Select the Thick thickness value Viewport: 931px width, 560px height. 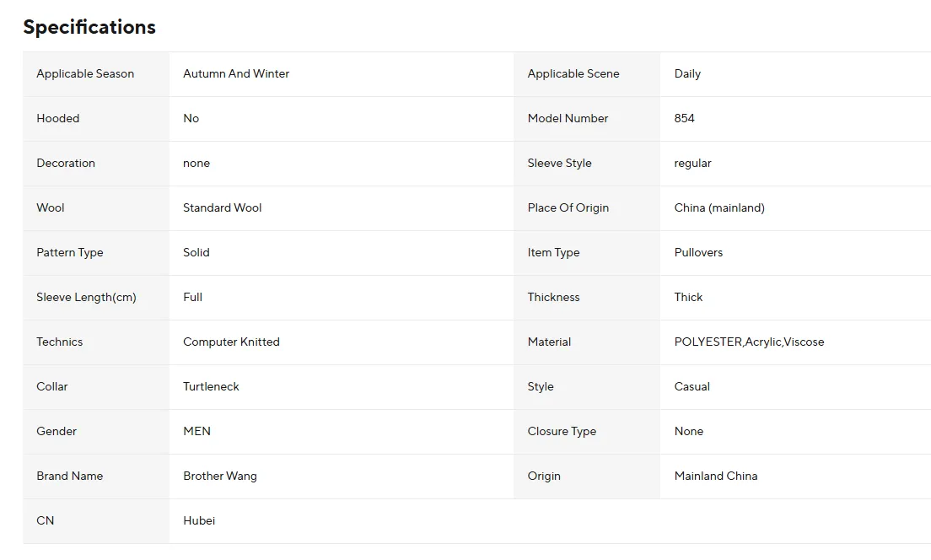point(688,298)
